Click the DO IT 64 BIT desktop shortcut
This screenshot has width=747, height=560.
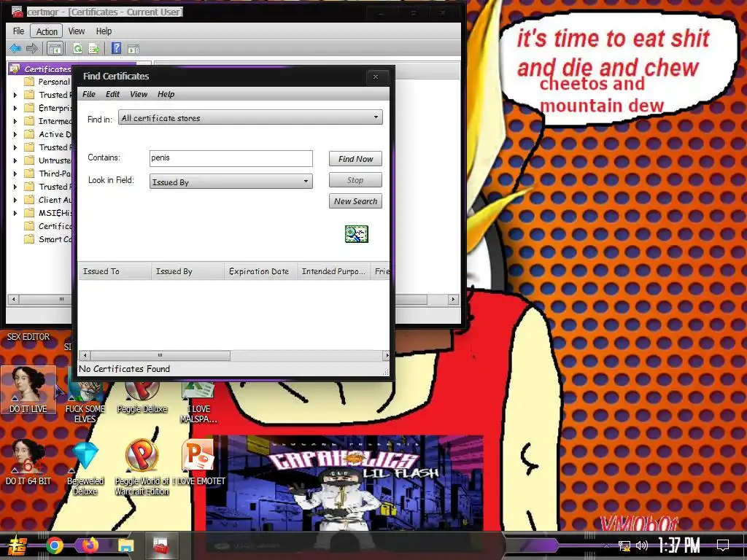[x=28, y=462]
